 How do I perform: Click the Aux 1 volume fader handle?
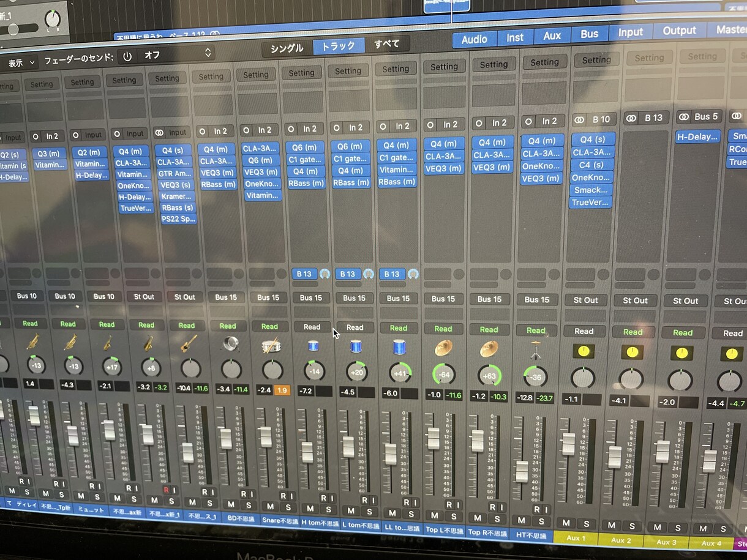pyautogui.click(x=569, y=444)
